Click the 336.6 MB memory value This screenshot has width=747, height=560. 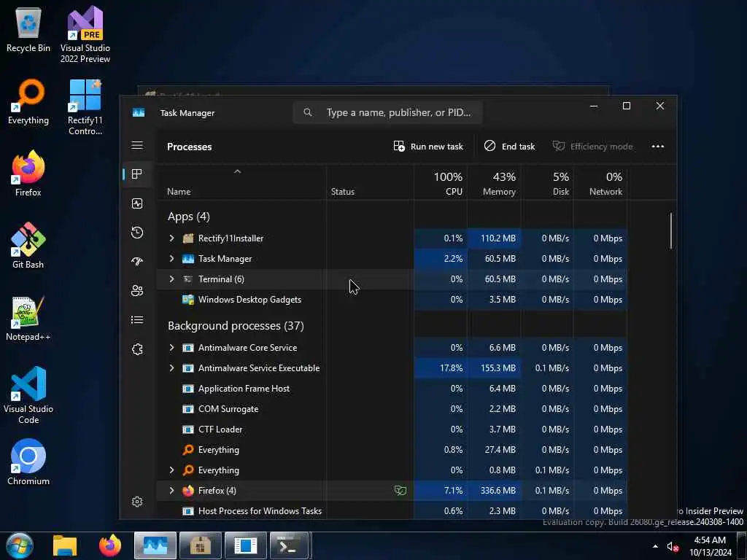498,491
